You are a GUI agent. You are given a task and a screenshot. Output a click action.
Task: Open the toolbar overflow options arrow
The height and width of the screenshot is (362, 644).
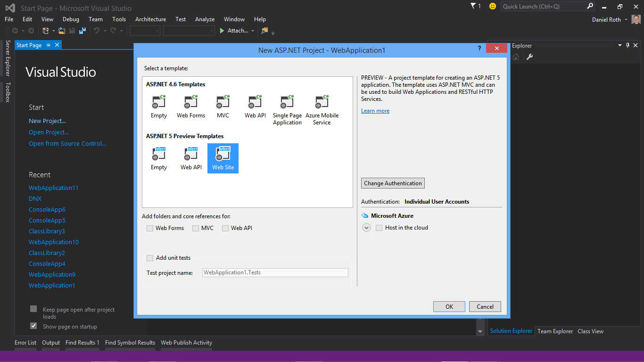[x=273, y=33]
